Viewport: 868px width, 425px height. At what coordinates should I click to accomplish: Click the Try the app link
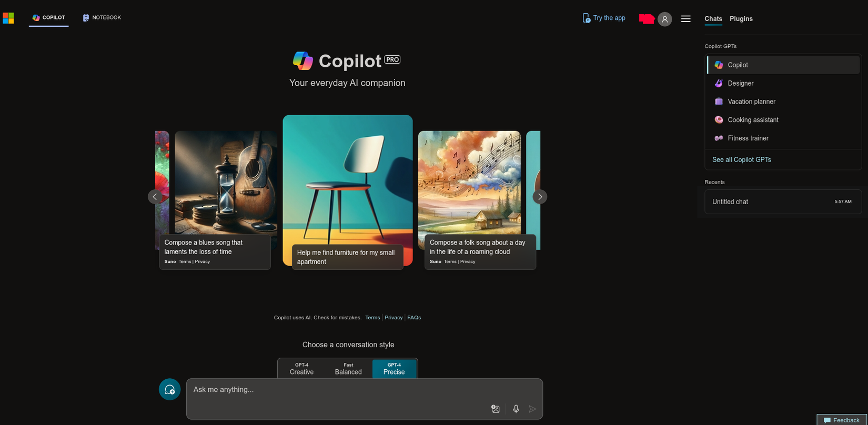point(604,18)
